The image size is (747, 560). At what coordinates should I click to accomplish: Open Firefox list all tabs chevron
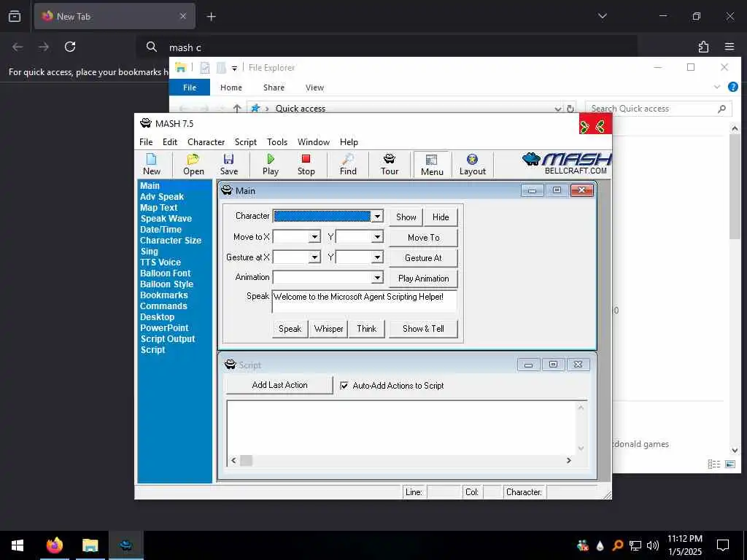pyautogui.click(x=602, y=16)
